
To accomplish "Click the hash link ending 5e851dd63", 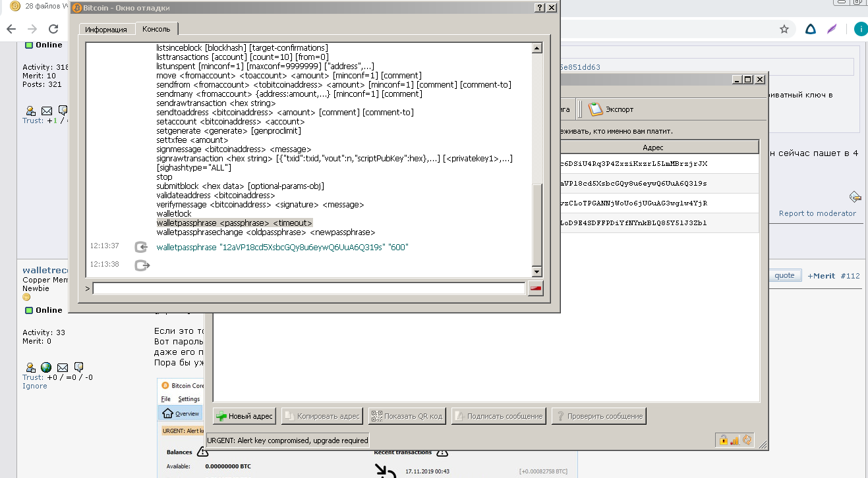I will pos(581,67).
